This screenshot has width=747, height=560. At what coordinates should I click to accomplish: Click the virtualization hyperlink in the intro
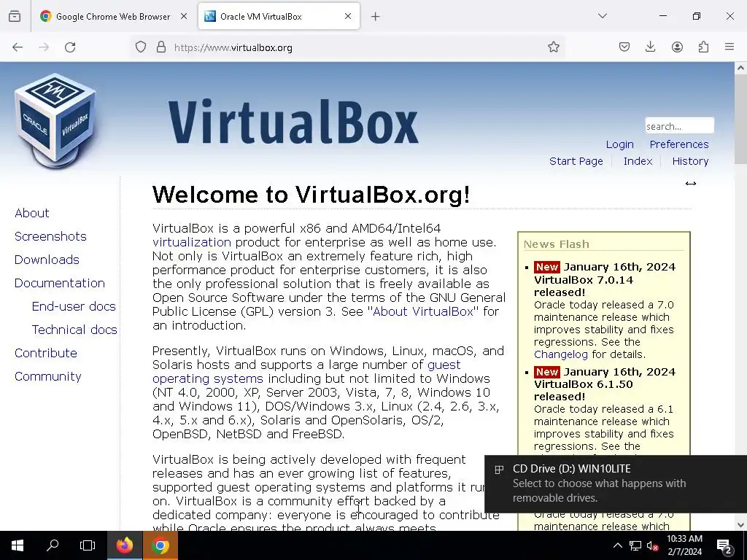(192, 242)
